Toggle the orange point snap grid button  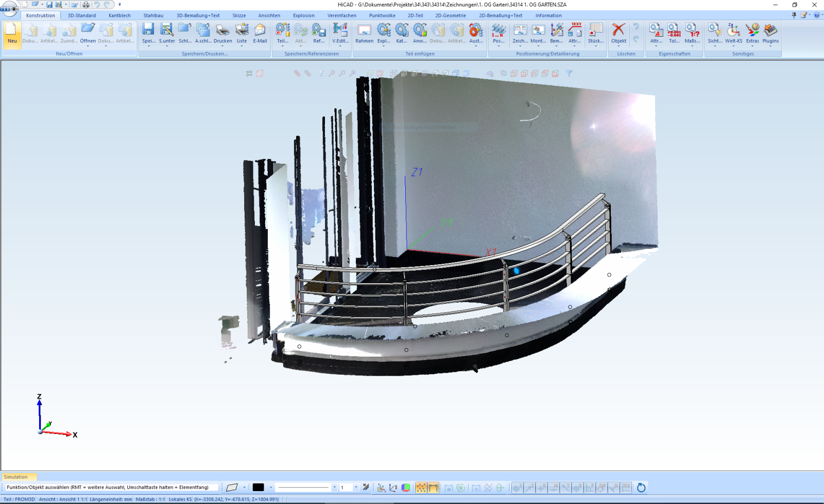coord(421,488)
